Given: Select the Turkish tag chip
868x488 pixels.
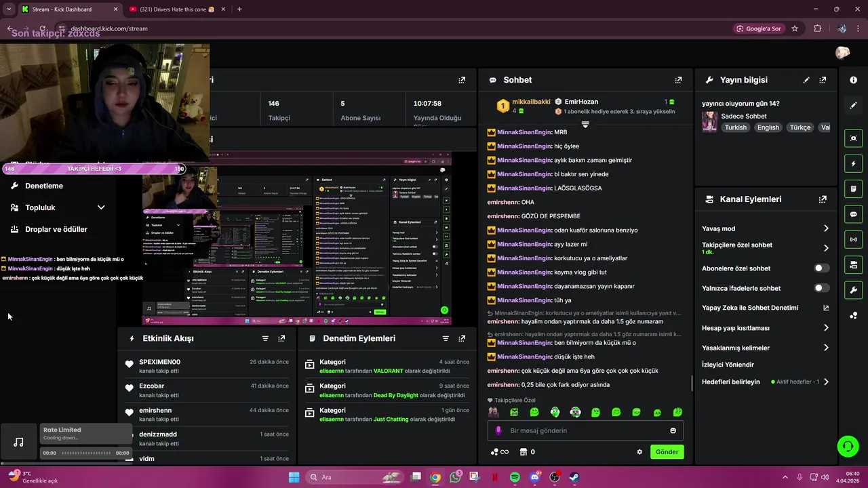Looking at the screenshot, I should click(x=735, y=127).
